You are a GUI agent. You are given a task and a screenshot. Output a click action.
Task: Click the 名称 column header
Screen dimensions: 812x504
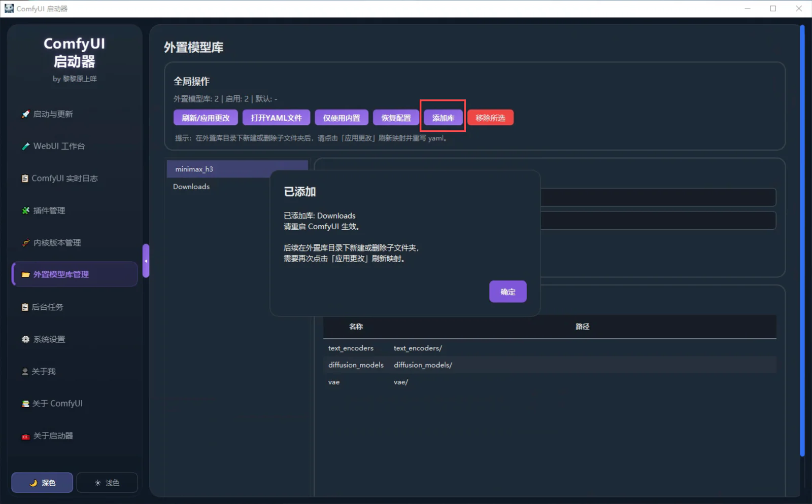pyautogui.click(x=356, y=327)
